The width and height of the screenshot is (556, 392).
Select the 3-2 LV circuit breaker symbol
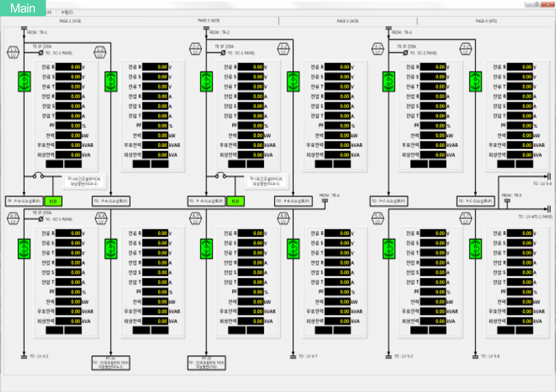[475, 82]
